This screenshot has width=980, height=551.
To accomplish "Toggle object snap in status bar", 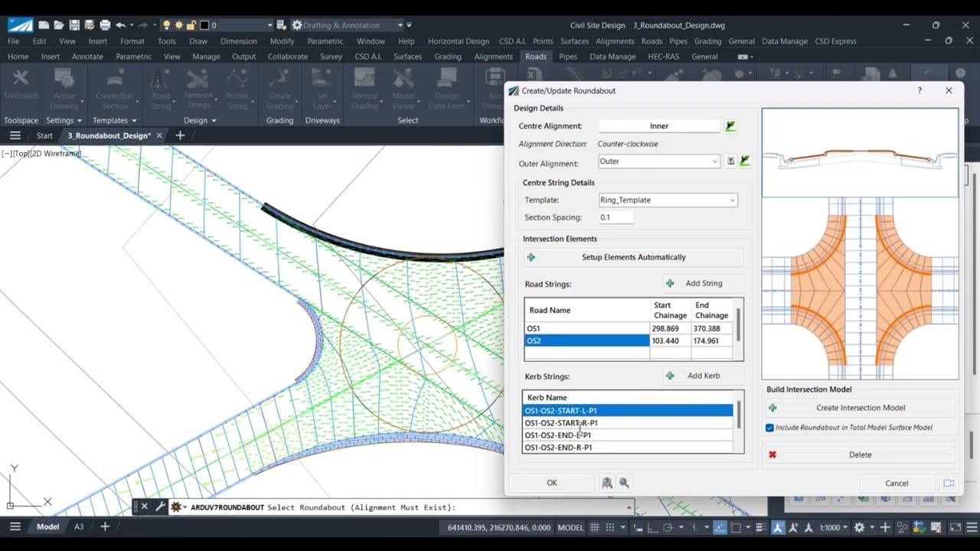I will click(736, 527).
